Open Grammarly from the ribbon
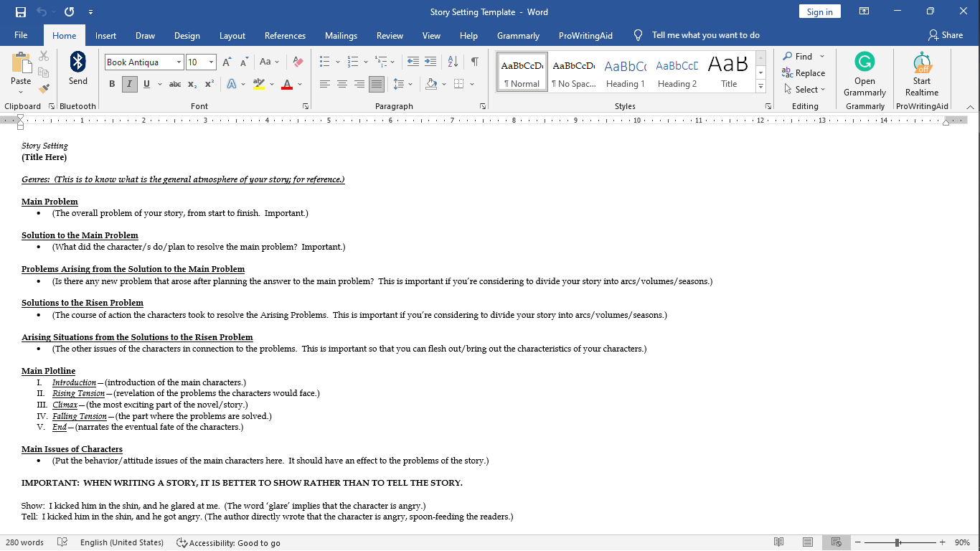This screenshot has height=551, width=980. click(x=864, y=75)
